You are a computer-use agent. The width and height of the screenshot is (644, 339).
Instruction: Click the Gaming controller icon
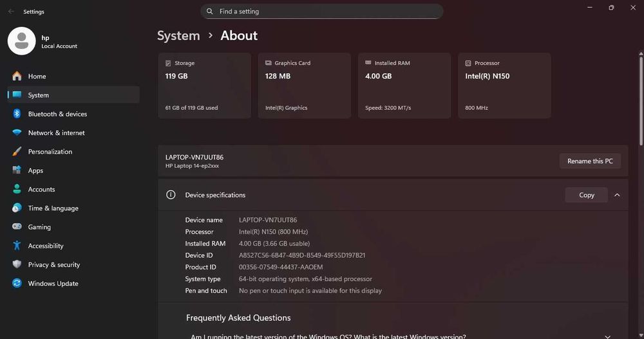tap(17, 226)
